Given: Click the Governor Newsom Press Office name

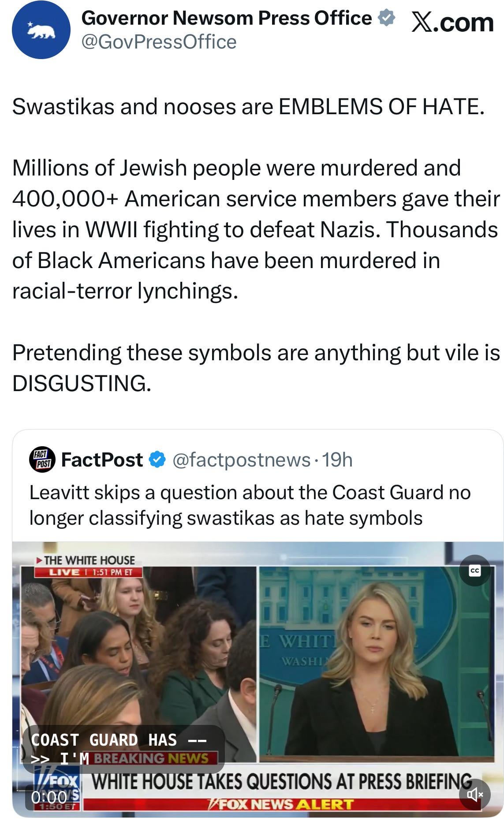Looking at the screenshot, I should click(x=227, y=18).
